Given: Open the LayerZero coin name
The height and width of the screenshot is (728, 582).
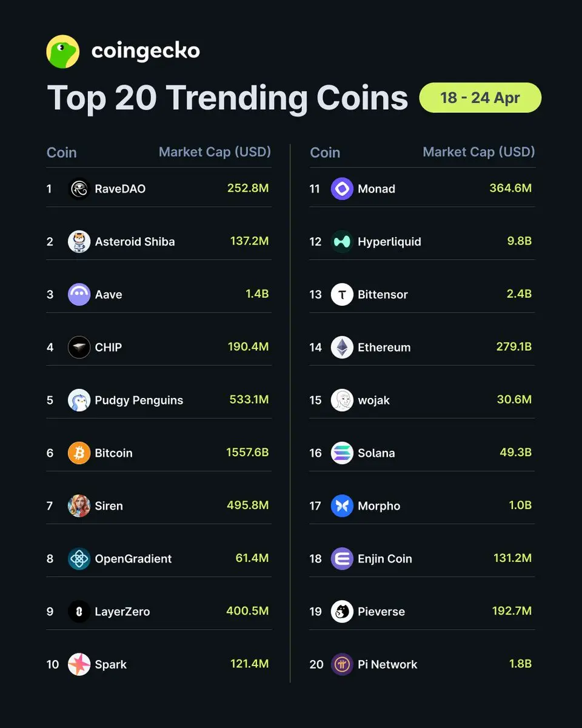Looking at the screenshot, I should pyautogui.click(x=122, y=612).
